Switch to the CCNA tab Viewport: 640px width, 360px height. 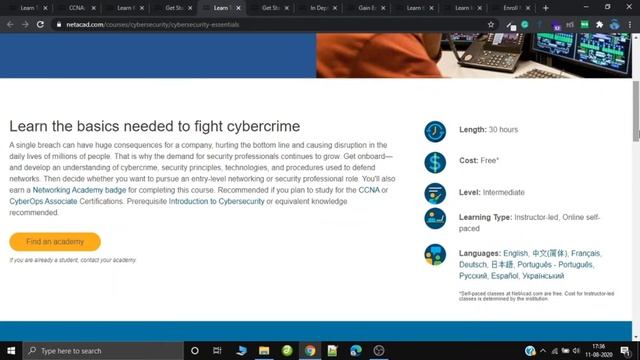pyautogui.click(x=76, y=8)
